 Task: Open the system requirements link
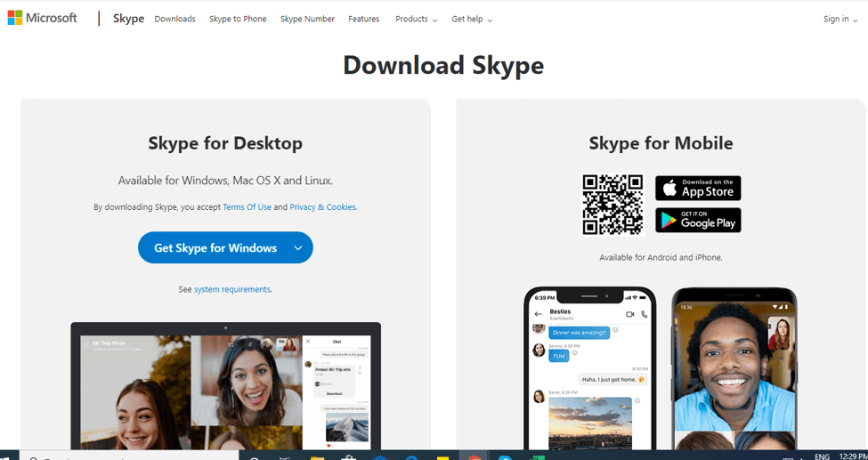232,289
